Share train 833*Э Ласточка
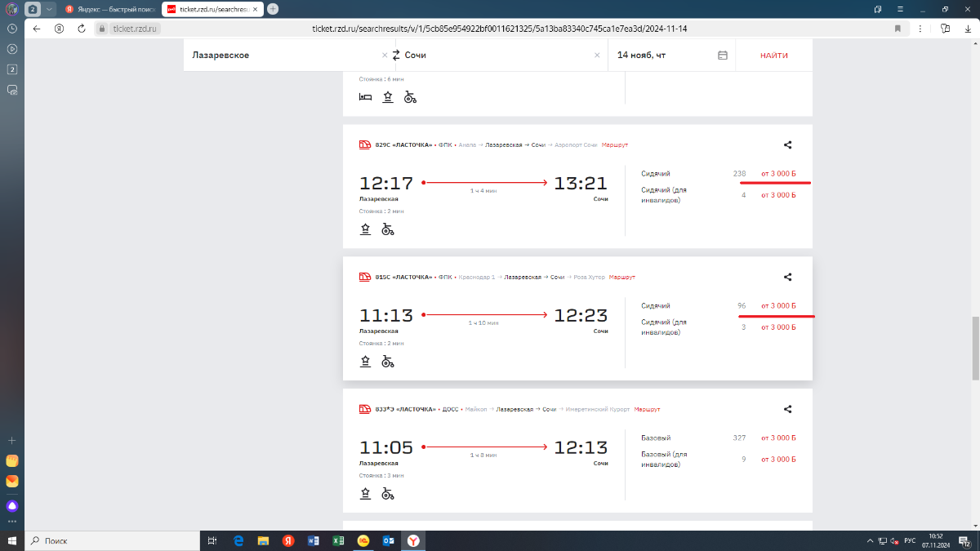 pyautogui.click(x=787, y=409)
